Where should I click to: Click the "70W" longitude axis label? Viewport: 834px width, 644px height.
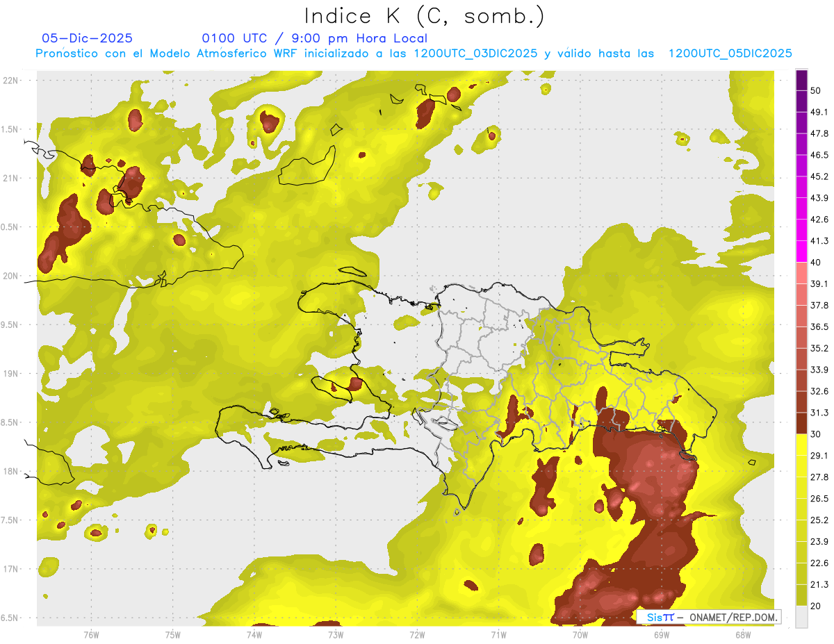tap(580, 634)
